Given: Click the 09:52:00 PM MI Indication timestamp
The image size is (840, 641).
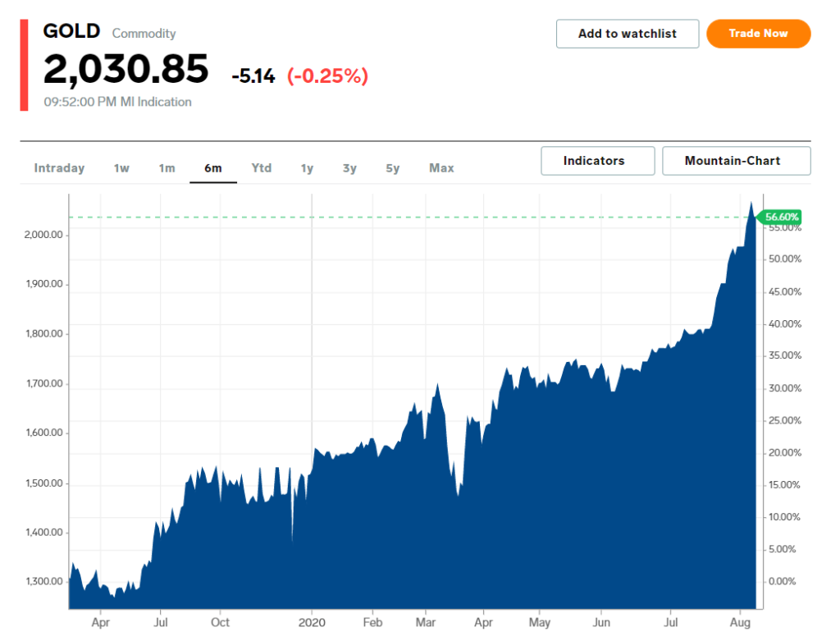Looking at the screenshot, I should pyautogui.click(x=117, y=102).
